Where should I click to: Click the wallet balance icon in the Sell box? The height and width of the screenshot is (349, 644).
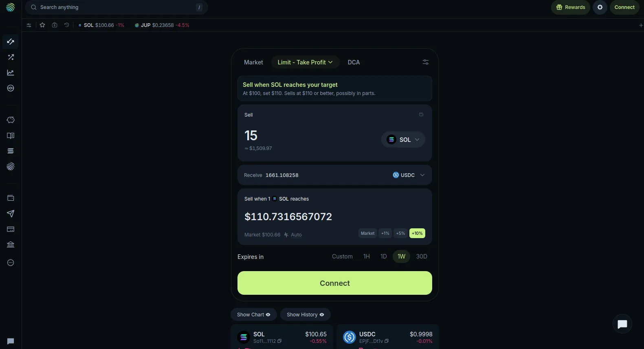click(421, 115)
